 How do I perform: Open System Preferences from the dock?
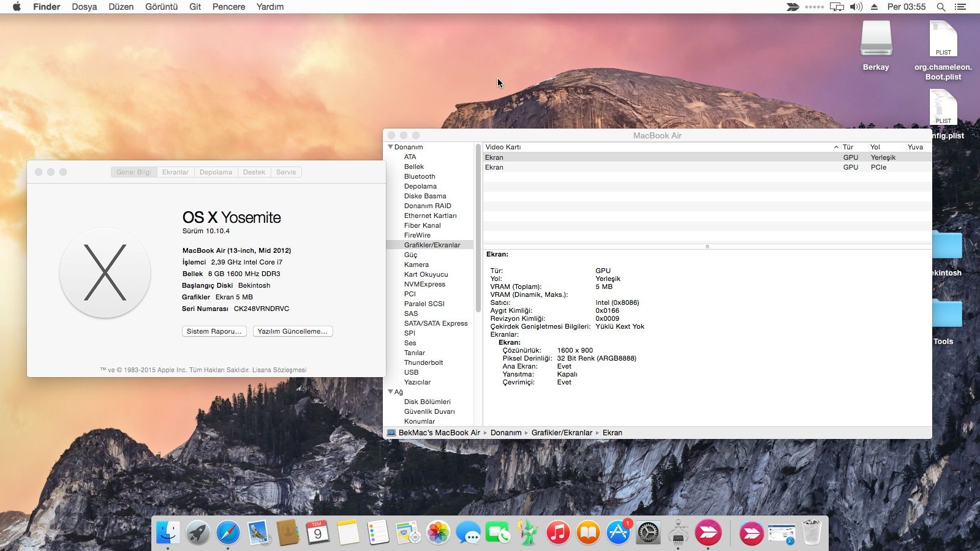click(x=648, y=533)
